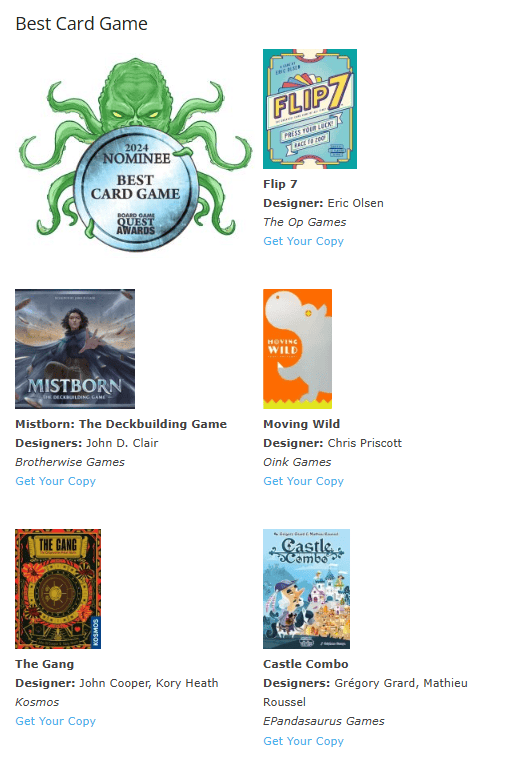Follow Get Your Copy link for Mistborn
Screen dimensions: 518x764
[56, 481]
